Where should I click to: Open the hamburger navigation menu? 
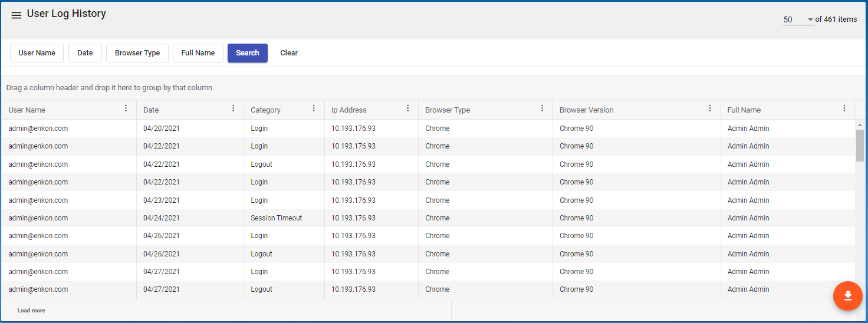[17, 15]
